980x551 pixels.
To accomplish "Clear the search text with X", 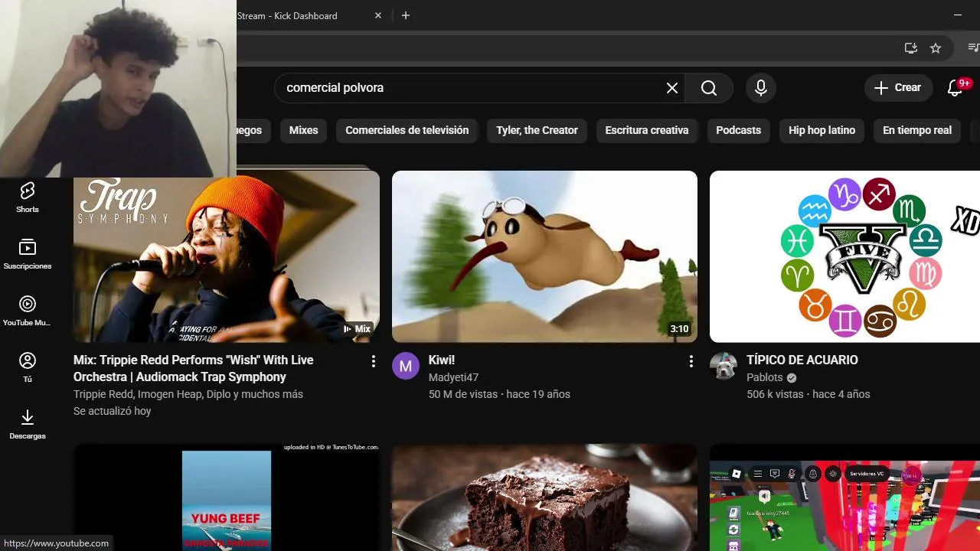I will (x=672, y=88).
